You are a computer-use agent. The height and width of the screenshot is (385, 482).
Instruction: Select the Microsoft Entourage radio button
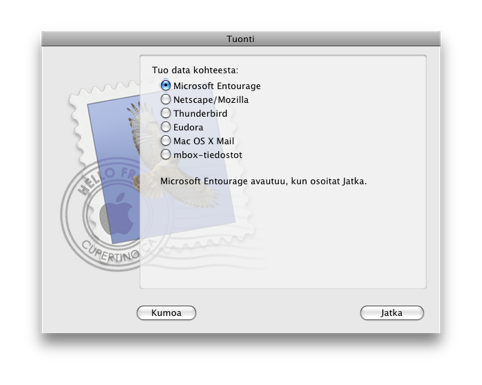tap(166, 86)
